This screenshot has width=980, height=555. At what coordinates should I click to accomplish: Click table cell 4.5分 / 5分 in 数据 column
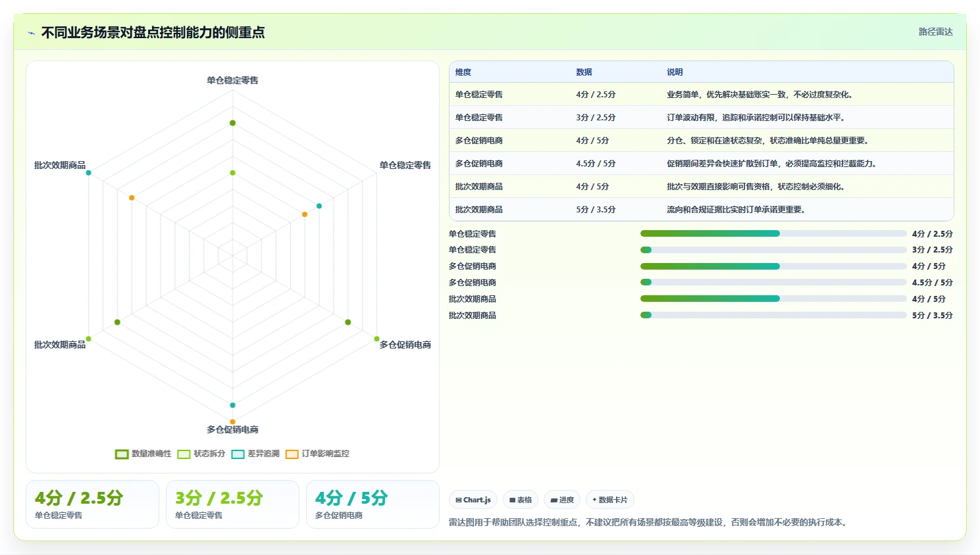click(x=596, y=164)
